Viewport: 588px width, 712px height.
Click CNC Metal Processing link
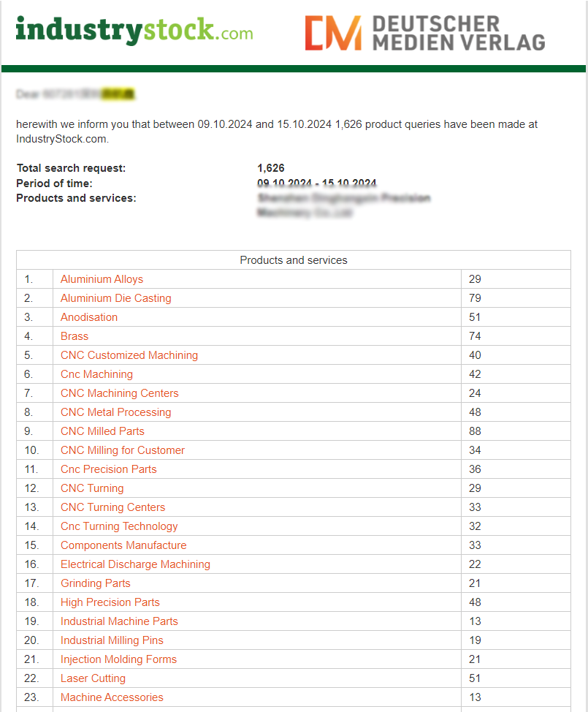(115, 412)
